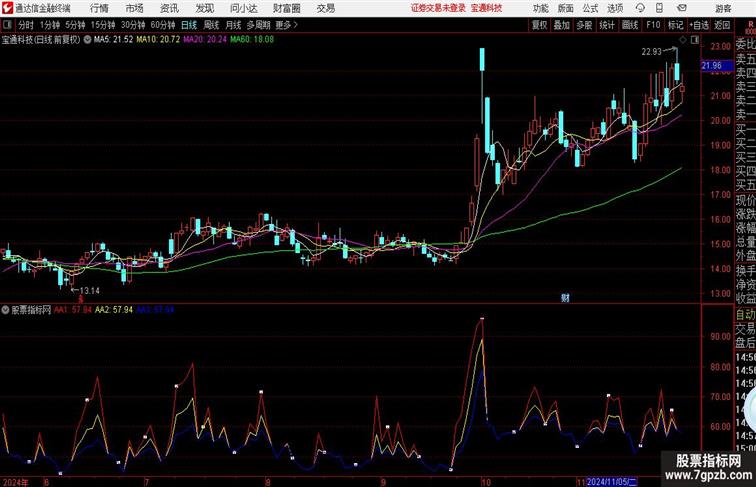Click the 股票指标网 indicator name
Image resolution: width=756 pixels, height=487 pixels.
click(x=31, y=310)
